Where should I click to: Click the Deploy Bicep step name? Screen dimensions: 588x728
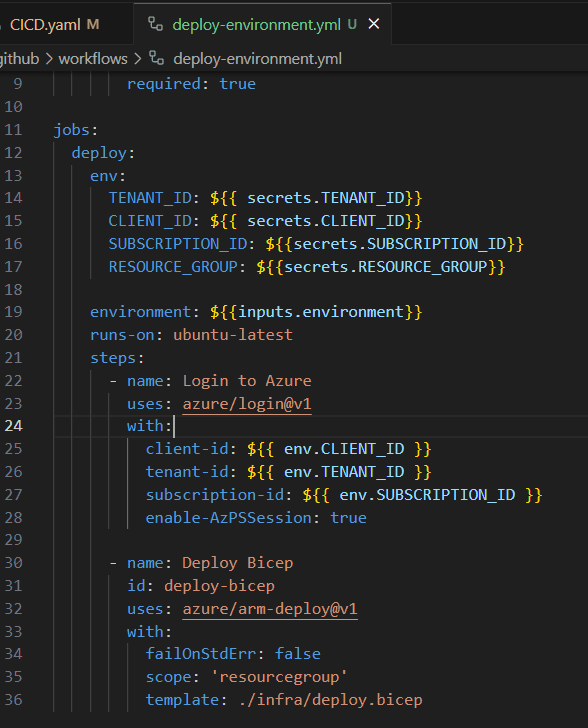[237, 563]
